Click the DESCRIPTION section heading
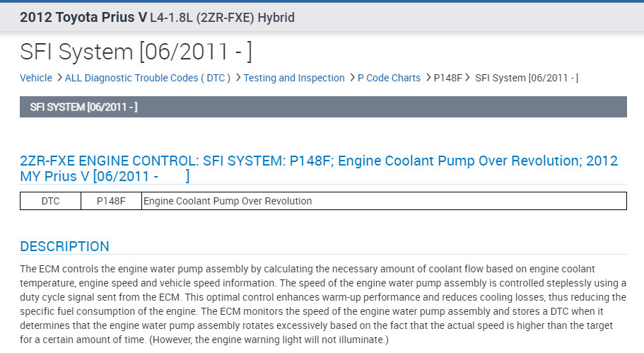 point(64,247)
